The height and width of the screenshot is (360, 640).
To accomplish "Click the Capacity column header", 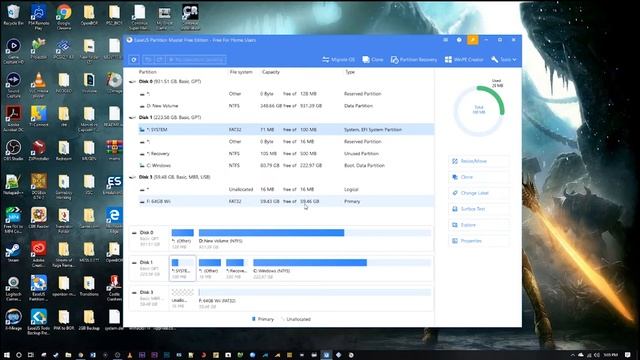I will tap(271, 72).
